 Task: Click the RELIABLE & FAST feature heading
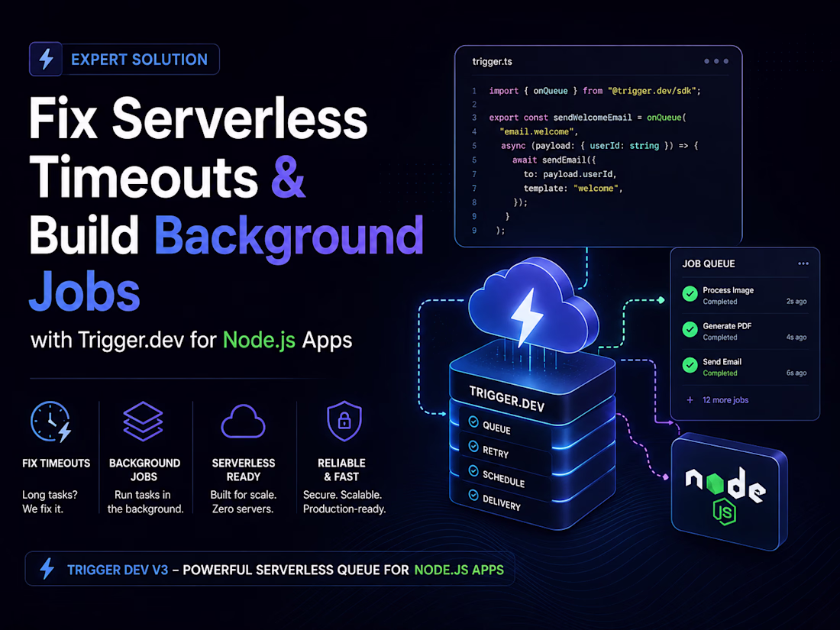pyautogui.click(x=342, y=470)
